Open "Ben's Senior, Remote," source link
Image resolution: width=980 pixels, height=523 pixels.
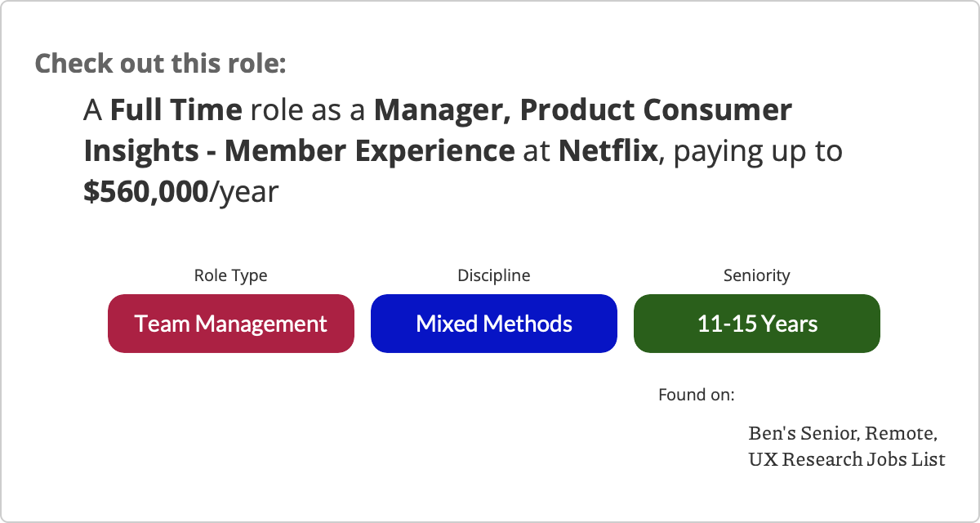842,432
